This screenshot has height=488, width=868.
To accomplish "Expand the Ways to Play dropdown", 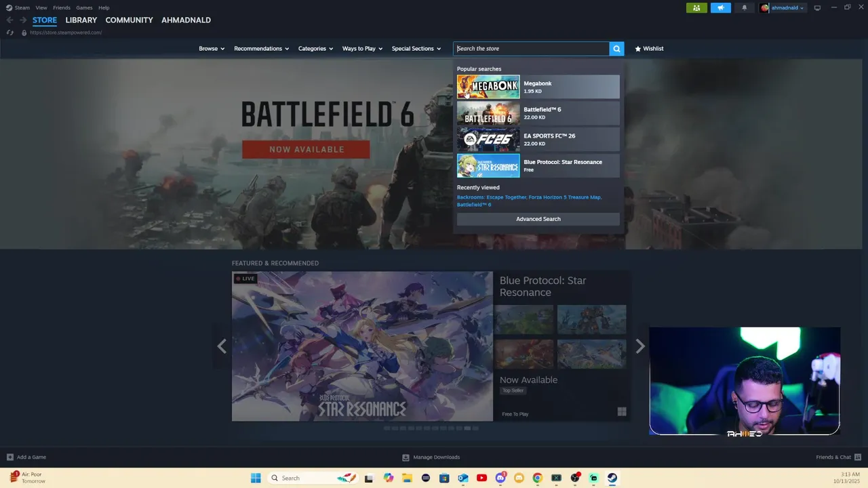I will [362, 49].
